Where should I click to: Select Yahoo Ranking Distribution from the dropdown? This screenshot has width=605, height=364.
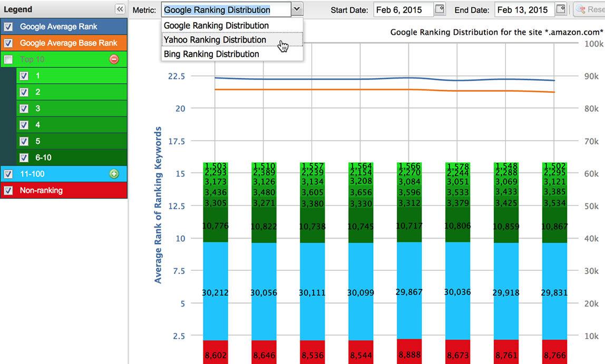click(x=215, y=40)
